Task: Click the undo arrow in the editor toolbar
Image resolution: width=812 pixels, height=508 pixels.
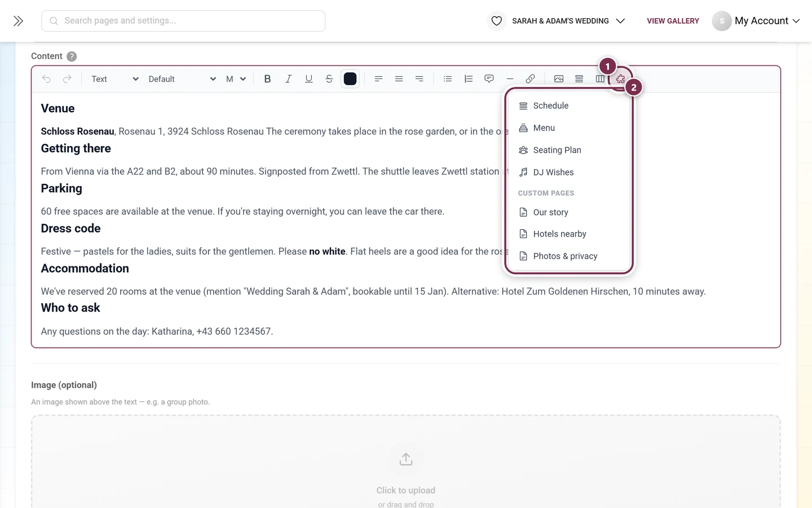Action: tap(46, 79)
